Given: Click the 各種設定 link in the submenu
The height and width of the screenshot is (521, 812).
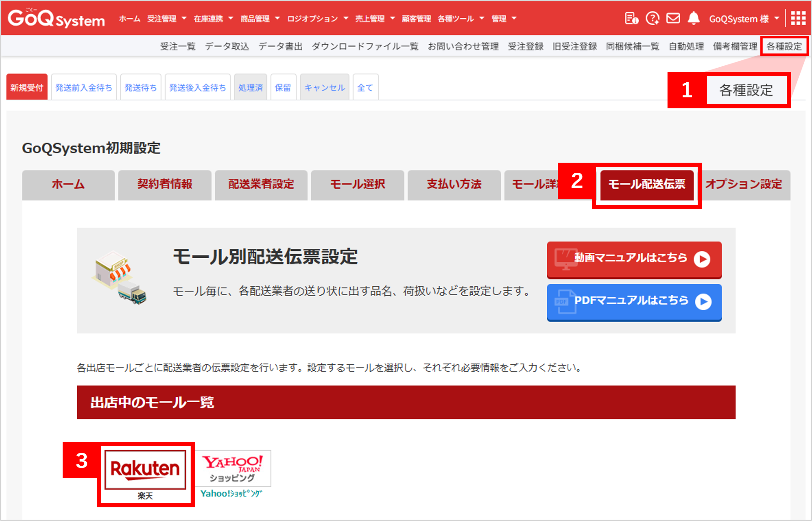Looking at the screenshot, I should click(x=784, y=46).
